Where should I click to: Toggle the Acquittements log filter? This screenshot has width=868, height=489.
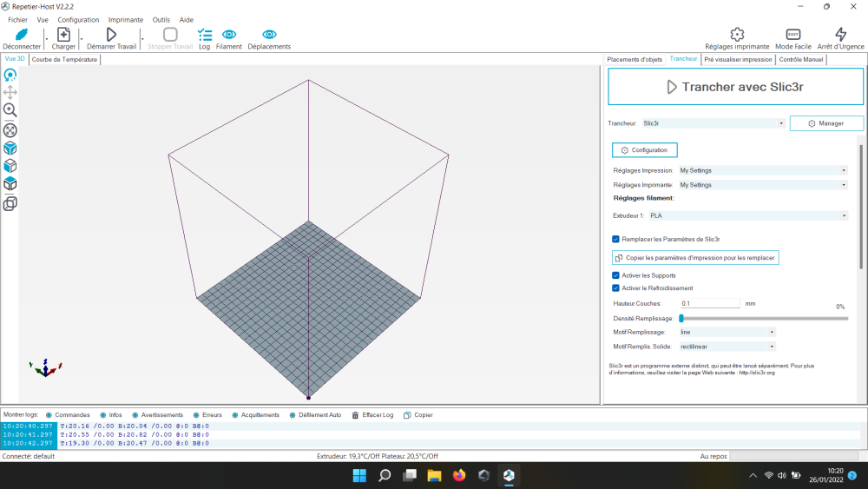255,415
